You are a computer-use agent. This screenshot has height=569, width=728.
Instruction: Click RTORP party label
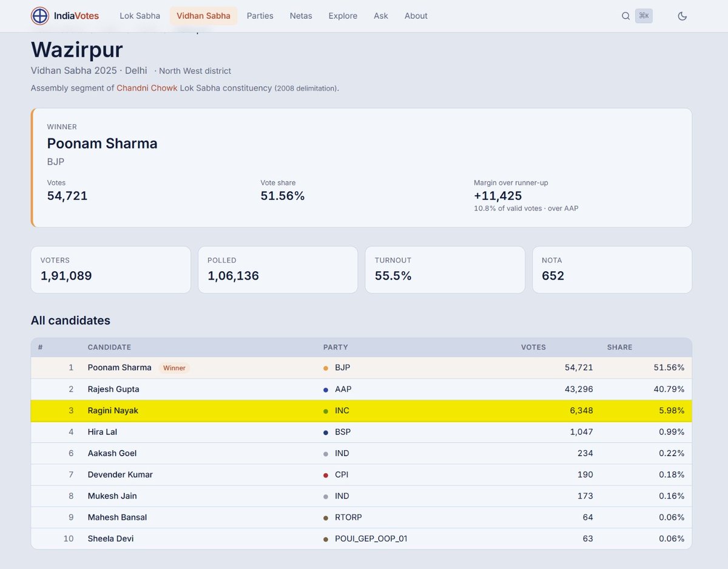[349, 517]
